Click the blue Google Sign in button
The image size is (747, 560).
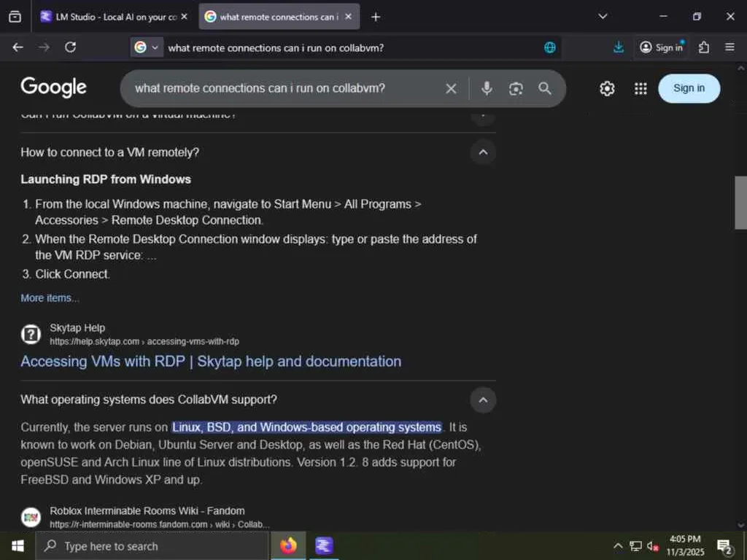689,88
